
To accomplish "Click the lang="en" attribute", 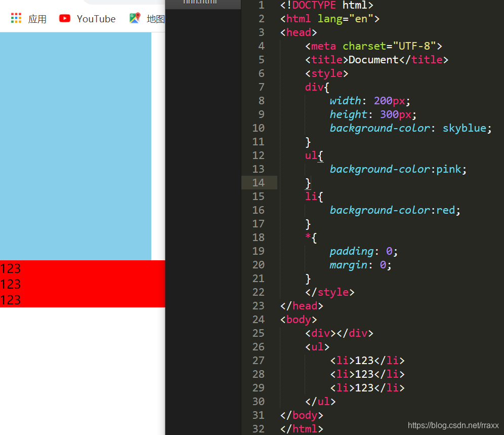I will click(346, 19).
